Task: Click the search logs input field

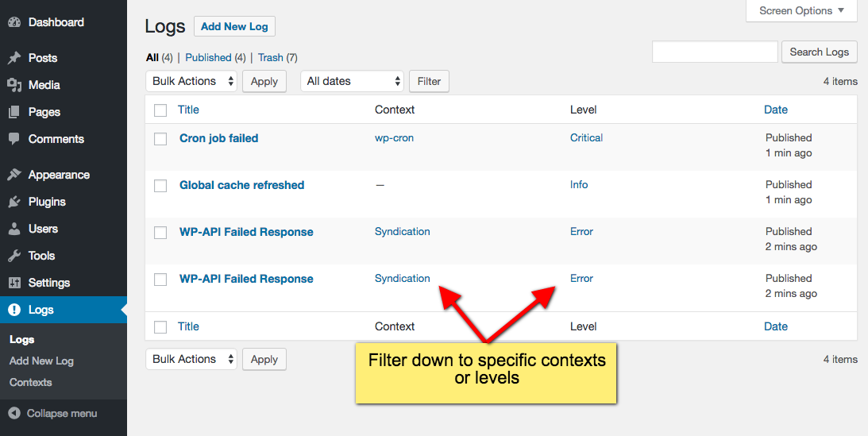Action: coord(716,52)
